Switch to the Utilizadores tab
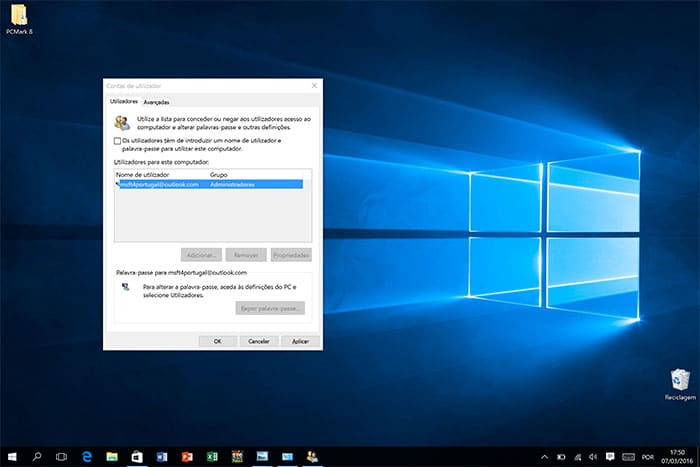This screenshot has width=700, height=467. (x=124, y=101)
